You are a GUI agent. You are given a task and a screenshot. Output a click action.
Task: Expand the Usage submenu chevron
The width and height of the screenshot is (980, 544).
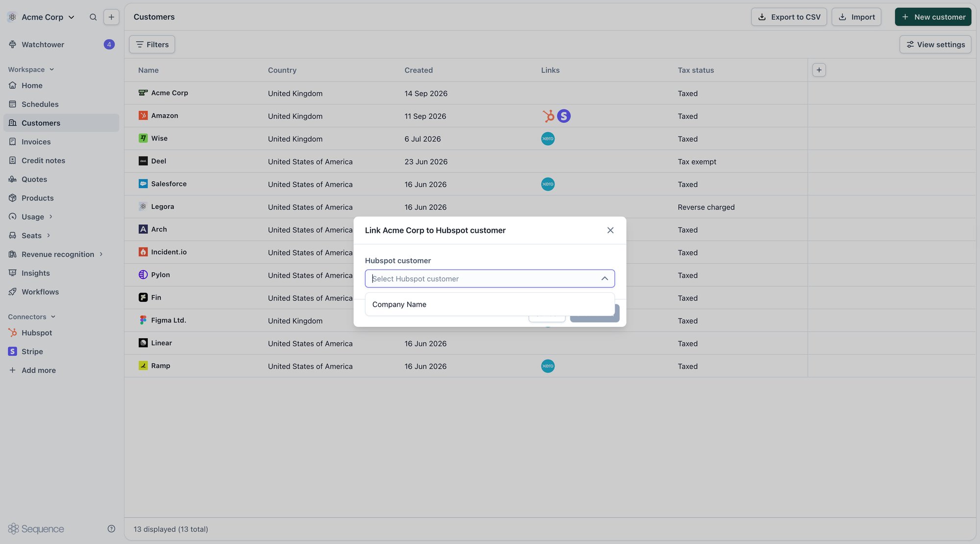tap(50, 217)
